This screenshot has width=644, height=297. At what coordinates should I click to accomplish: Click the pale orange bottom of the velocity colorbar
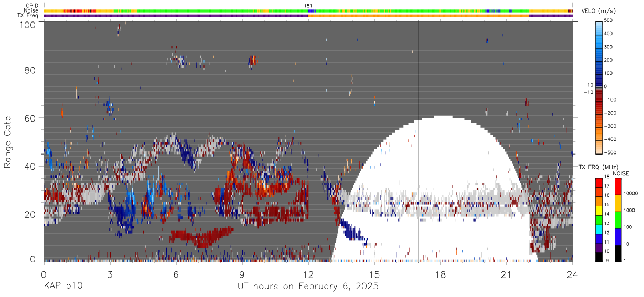(599, 146)
